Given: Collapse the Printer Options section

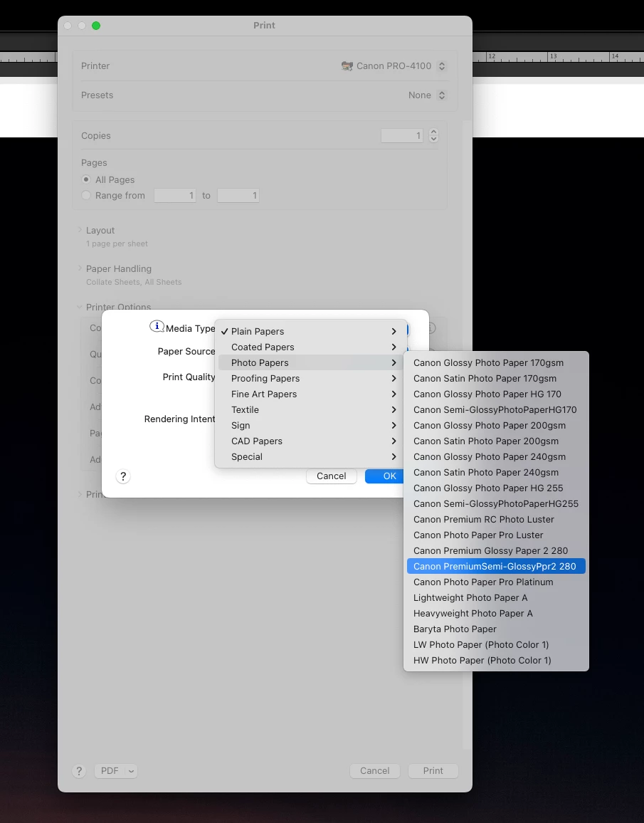Looking at the screenshot, I should (80, 307).
